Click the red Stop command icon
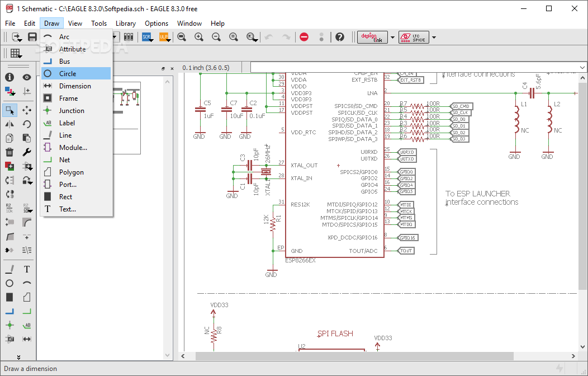 coord(304,37)
